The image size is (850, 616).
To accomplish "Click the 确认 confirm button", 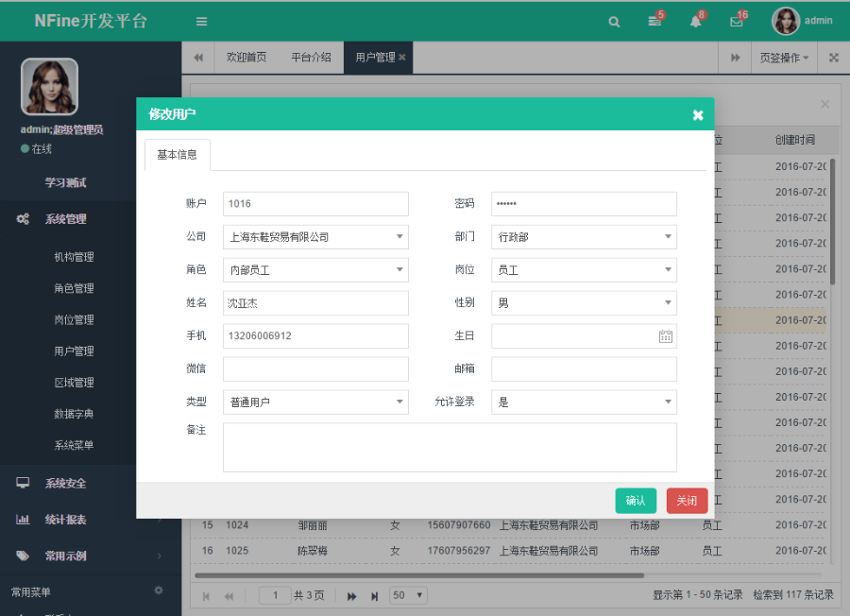I will pos(636,501).
